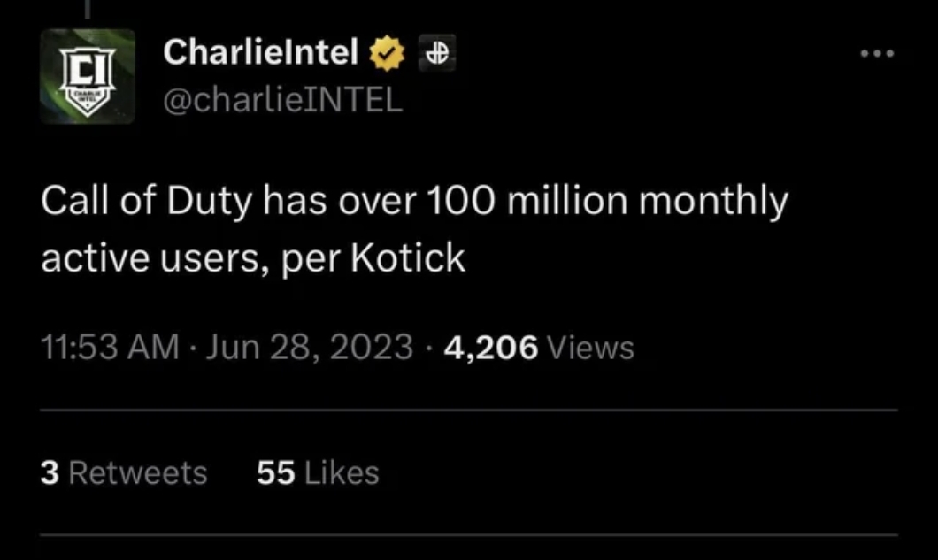This screenshot has height=560, width=938.
Task: Click the word monthly in the tweet
Action: pyautogui.click(x=712, y=204)
